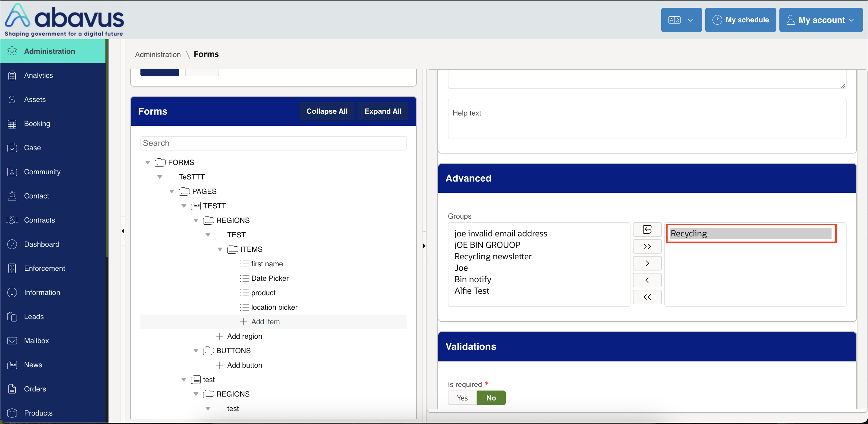Viewport: 868px width, 424px height.
Task: Go to the Dashboard menu item
Action: pyautogui.click(x=42, y=244)
